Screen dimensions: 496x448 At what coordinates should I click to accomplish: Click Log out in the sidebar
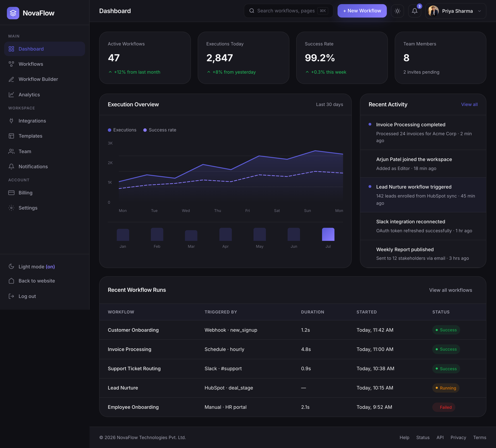coord(45,296)
